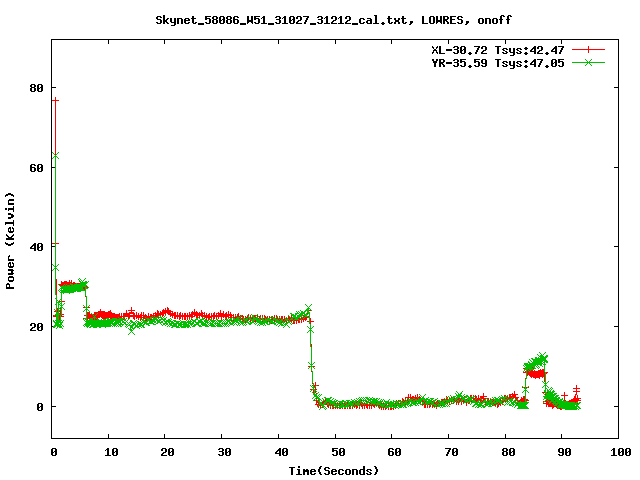The width and height of the screenshot is (640, 480).
Task: Click y-axis tick label 40
Action: click(x=36, y=247)
